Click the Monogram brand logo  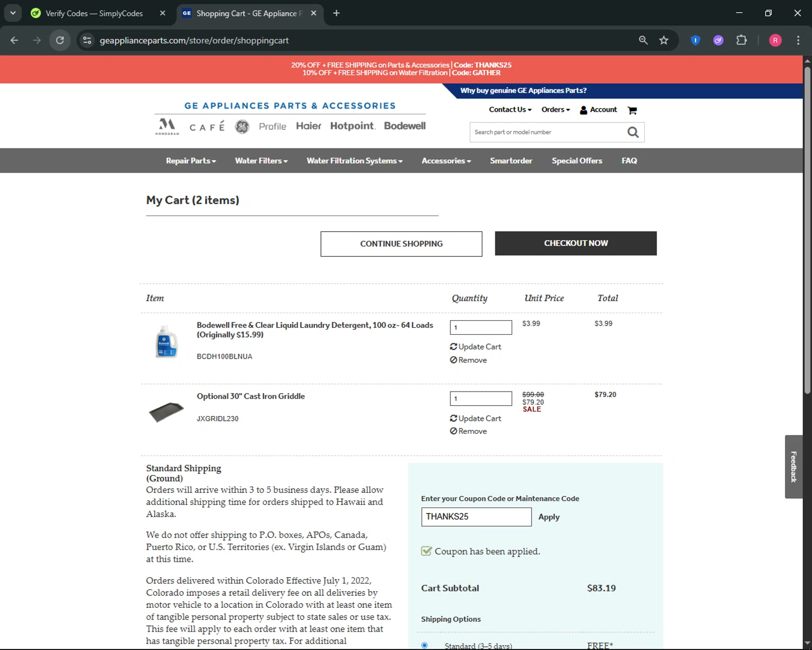tap(167, 126)
